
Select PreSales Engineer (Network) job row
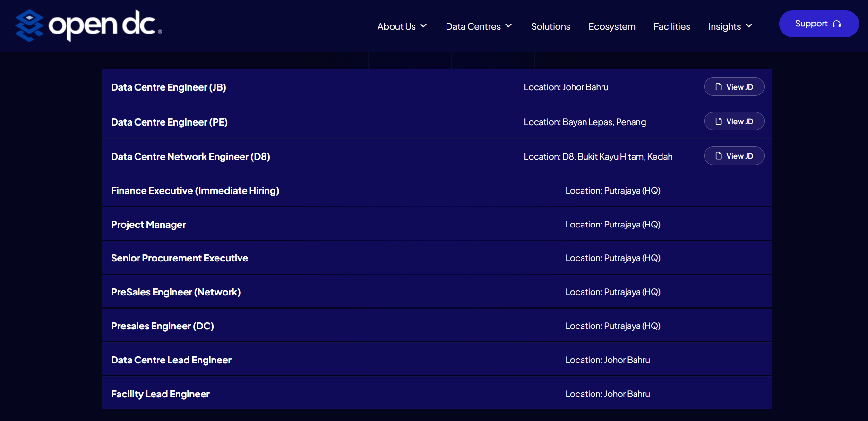coord(437,292)
